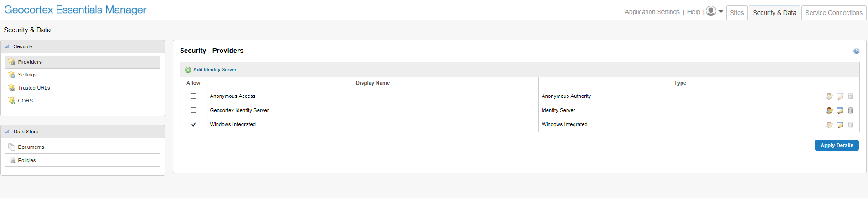This screenshot has width=868, height=198.
Task: Open the Providers folder icon in sidebar
Action: (12, 62)
